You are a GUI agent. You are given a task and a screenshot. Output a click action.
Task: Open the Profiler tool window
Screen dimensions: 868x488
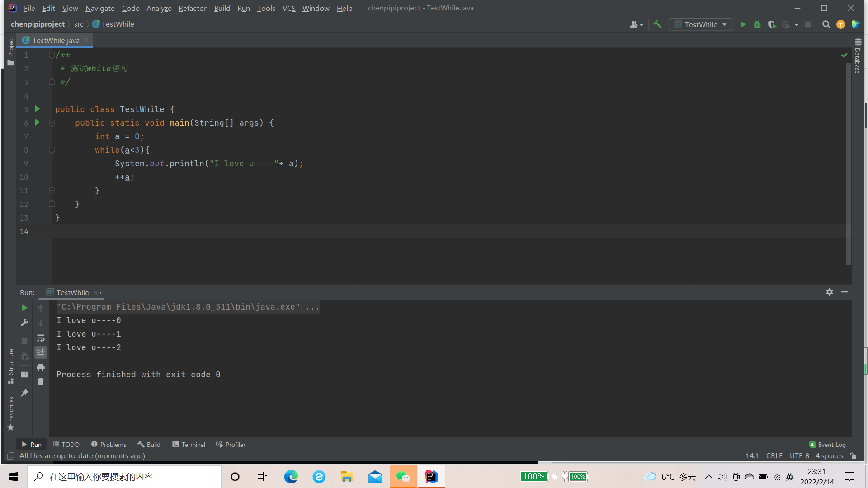231,445
